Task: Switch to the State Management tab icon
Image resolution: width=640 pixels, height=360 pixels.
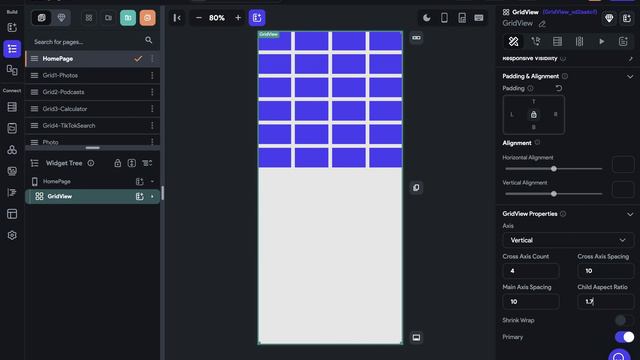Action: pos(579,41)
